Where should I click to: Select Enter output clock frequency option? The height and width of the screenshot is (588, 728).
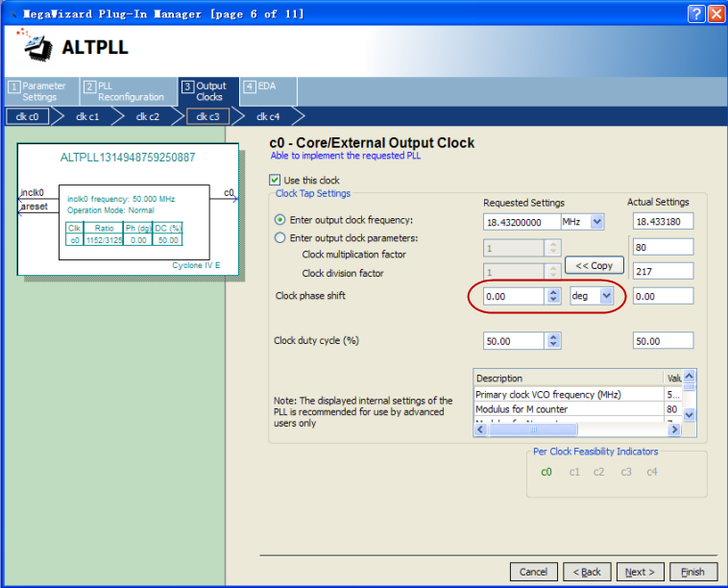280,220
